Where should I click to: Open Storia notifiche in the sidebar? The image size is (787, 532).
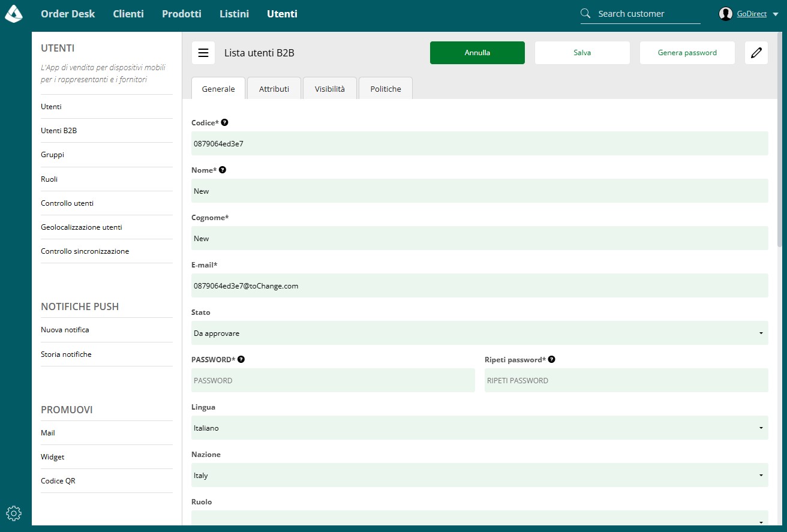pyautogui.click(x=107, y=354)
